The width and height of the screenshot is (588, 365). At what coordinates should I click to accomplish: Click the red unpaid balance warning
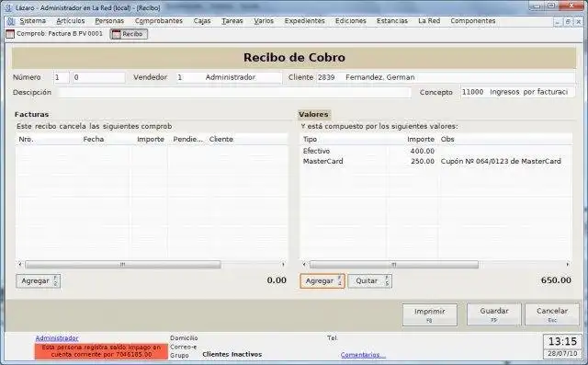[x=101, y=351]
